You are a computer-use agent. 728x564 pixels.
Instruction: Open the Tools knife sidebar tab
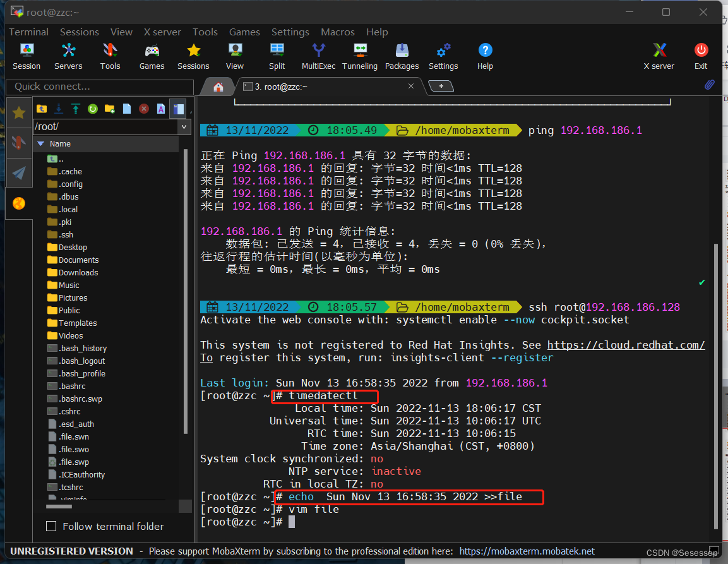19,142
